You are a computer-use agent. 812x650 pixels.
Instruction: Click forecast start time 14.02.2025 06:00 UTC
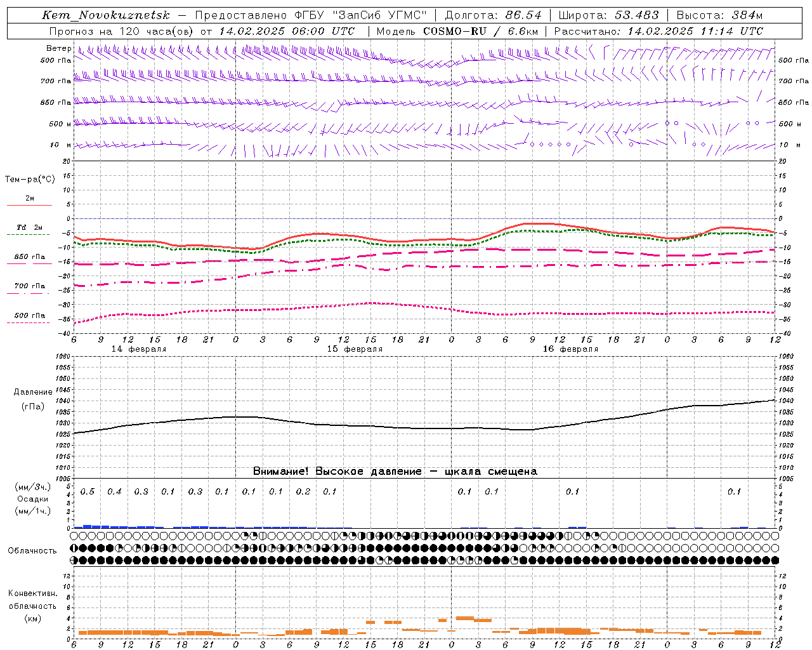[x=287, y=31]
